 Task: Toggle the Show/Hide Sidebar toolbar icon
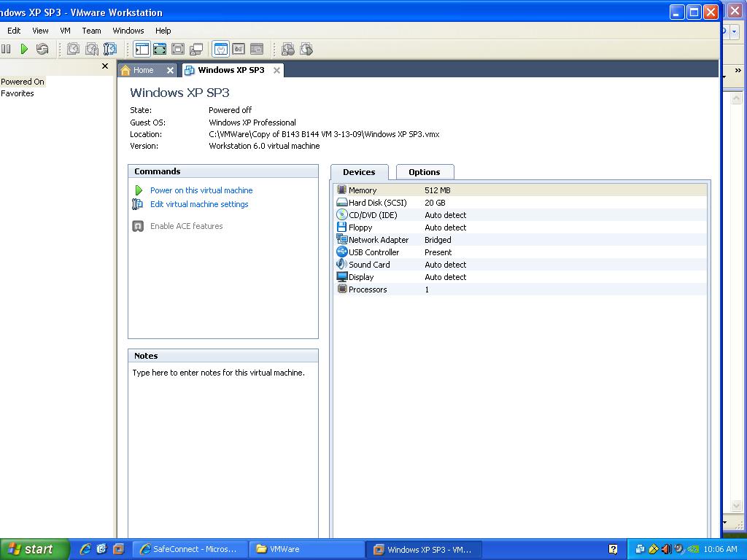pyautogui.click(x=142, y=49)
